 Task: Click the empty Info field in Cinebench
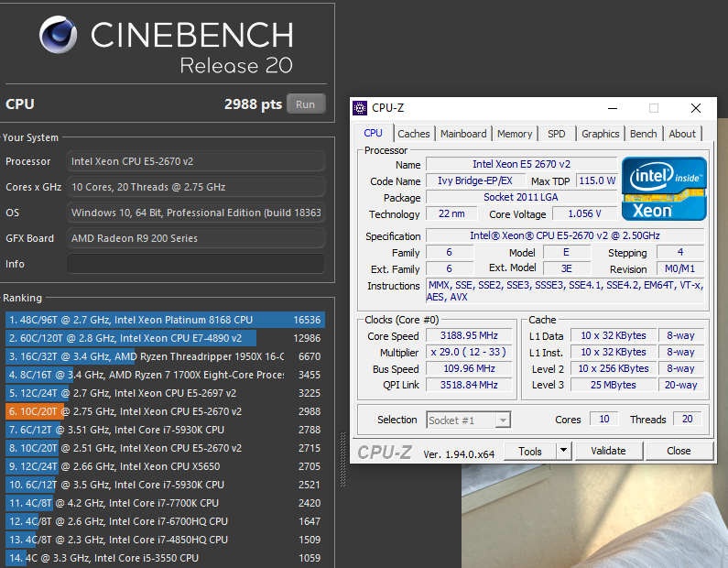(x=196, y=264)
